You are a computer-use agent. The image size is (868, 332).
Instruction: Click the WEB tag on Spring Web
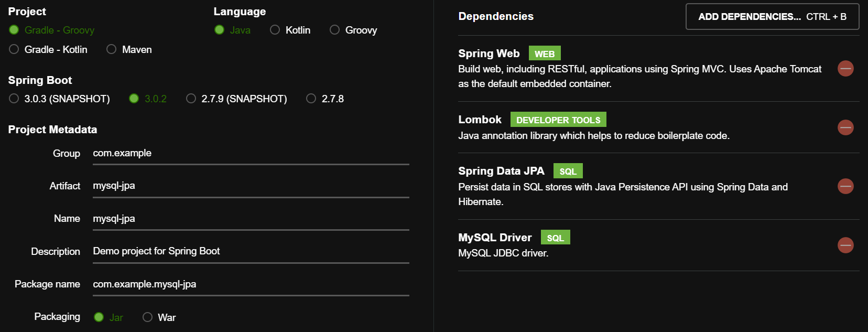545,53
